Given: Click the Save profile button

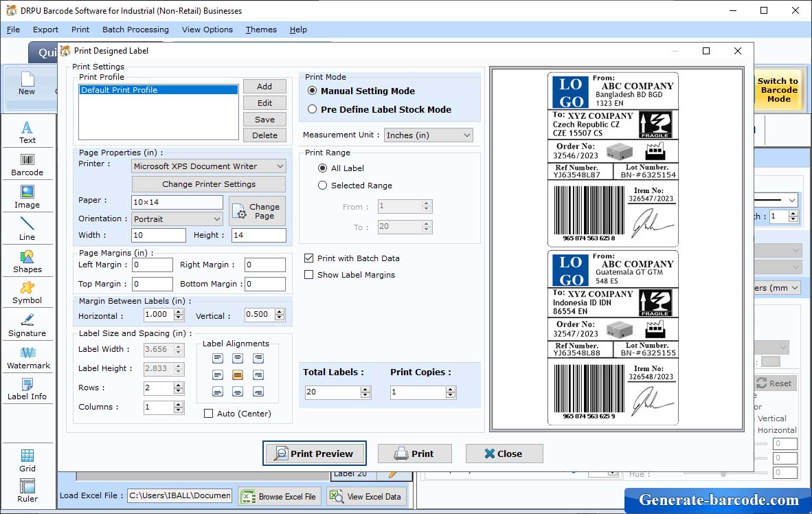Looking at the screenshot, I should [x=264, y=119].
